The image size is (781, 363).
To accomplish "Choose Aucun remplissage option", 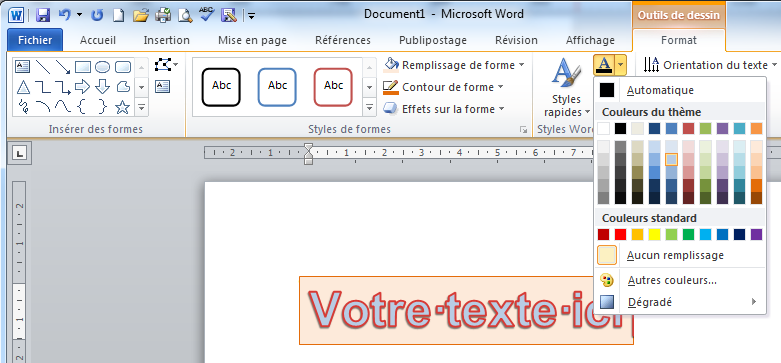I will [679, 255].
